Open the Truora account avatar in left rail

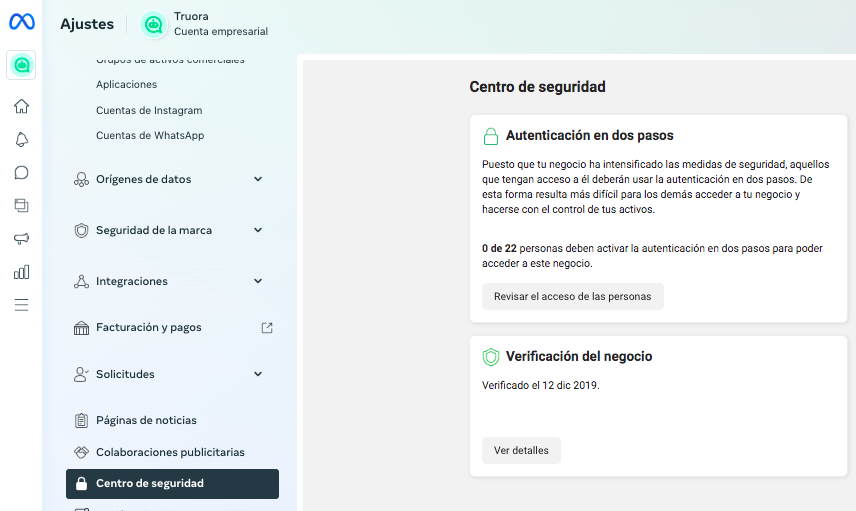[x=21, y=66]
